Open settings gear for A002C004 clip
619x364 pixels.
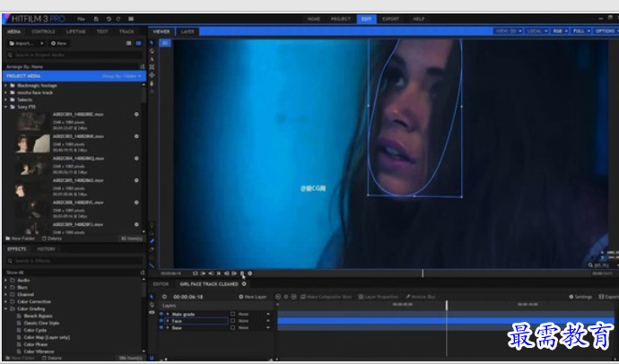click(x=136, y=159)
